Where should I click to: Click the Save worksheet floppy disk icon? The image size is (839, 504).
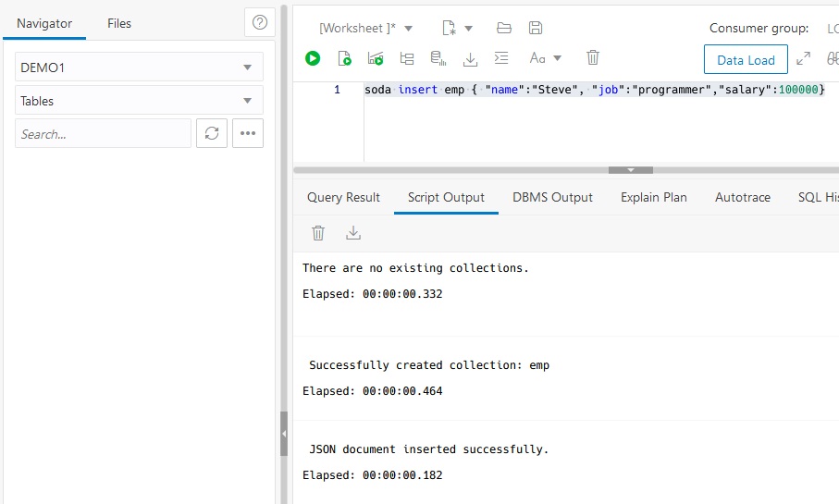[536, 28]
